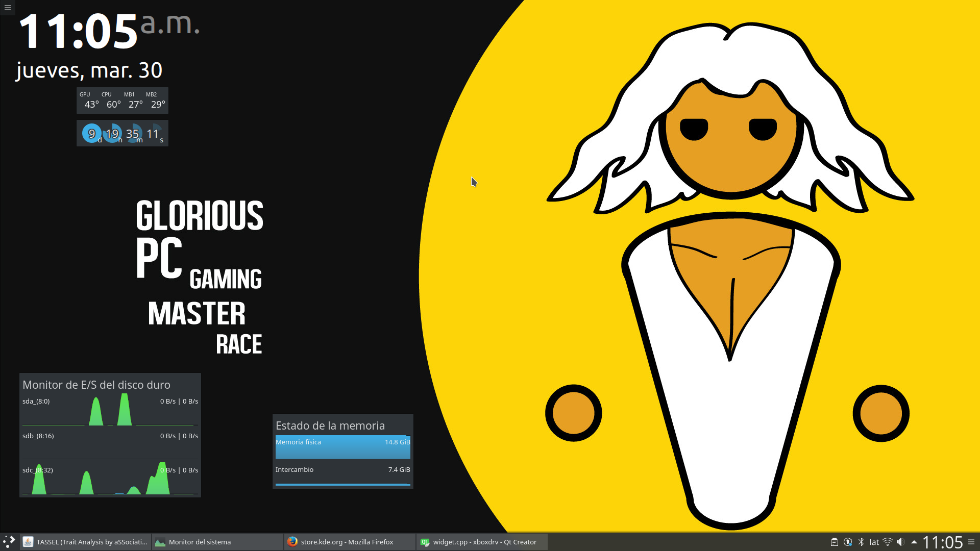Click the sdb_(8:16) disk row
This screenshot has height=551, width=980.
[x=110, y=444]
